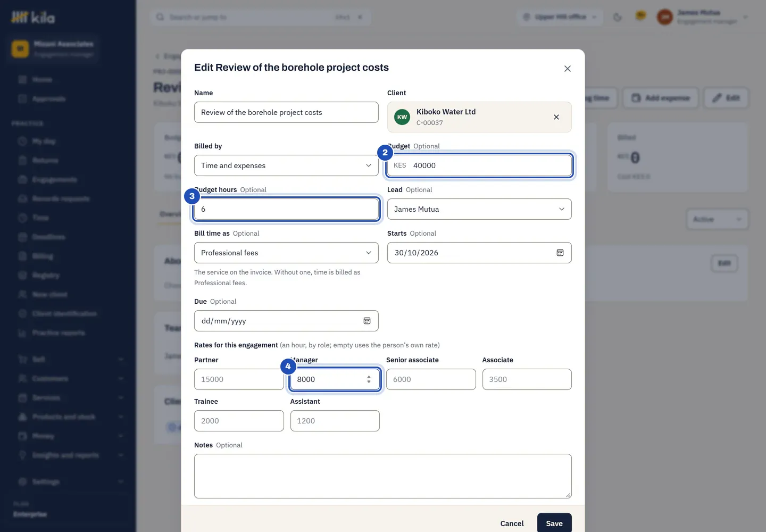Screen dimensions: 766x532
Task: Click the search or jump to bar
Action: click(x=261, y=17)
